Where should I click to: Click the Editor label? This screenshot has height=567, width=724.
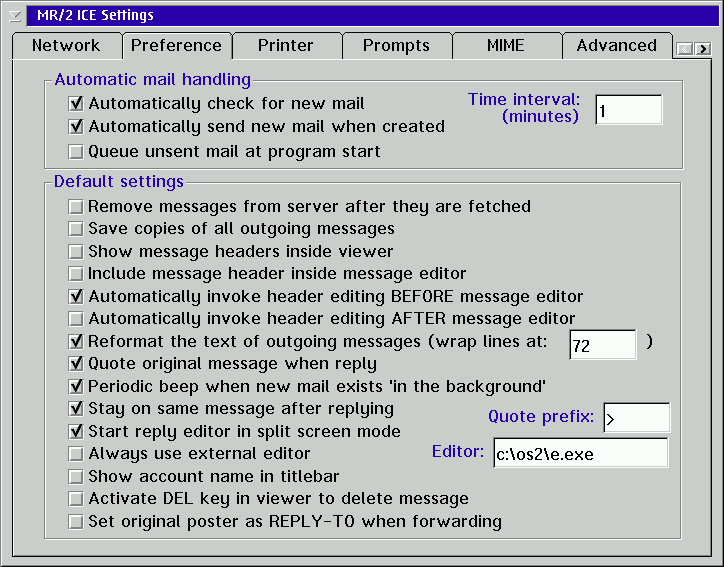[x=458, y=452]
